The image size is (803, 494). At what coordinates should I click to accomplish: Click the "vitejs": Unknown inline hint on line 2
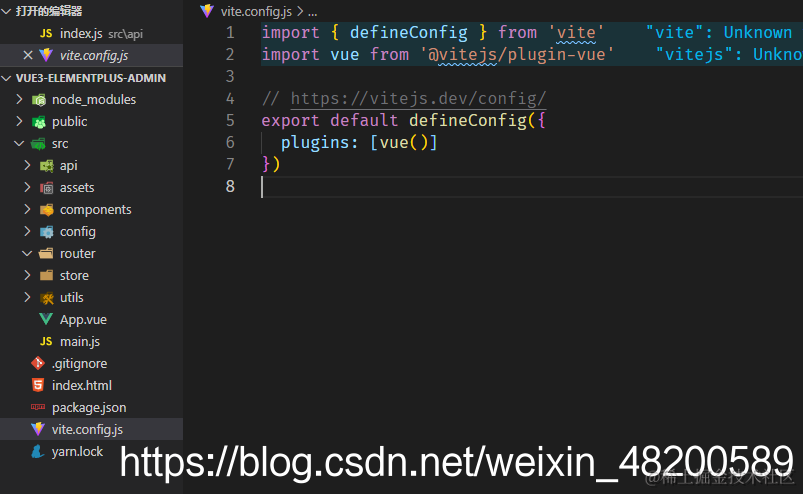click(729, 55)
